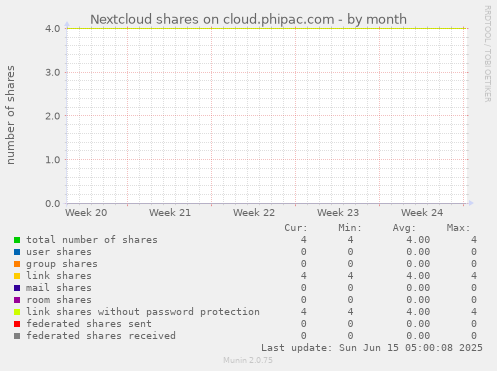
Task: Click the '3.0' y-axis tick value
Action: 53,72
